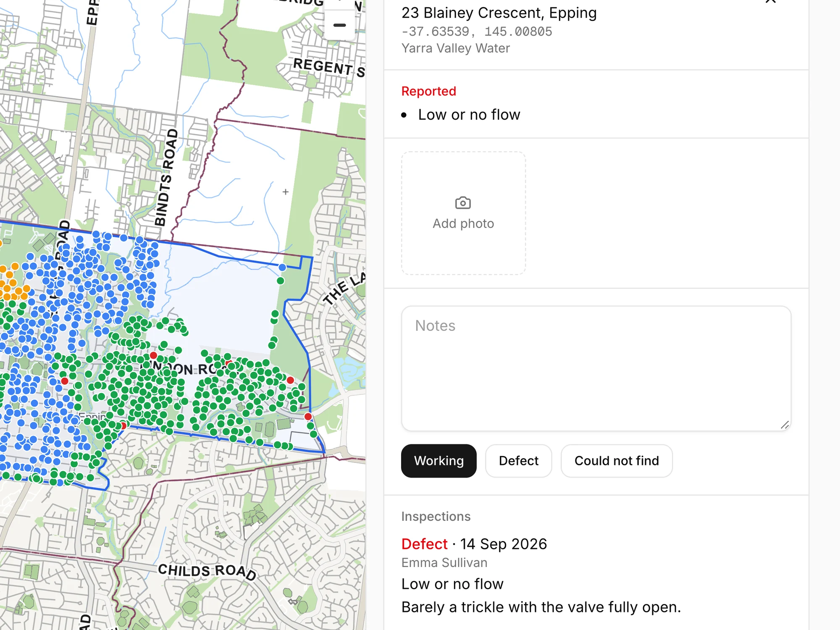Click the Reported heading
Image resolution: width=840 pixels, height=630 pixels.
428,91
